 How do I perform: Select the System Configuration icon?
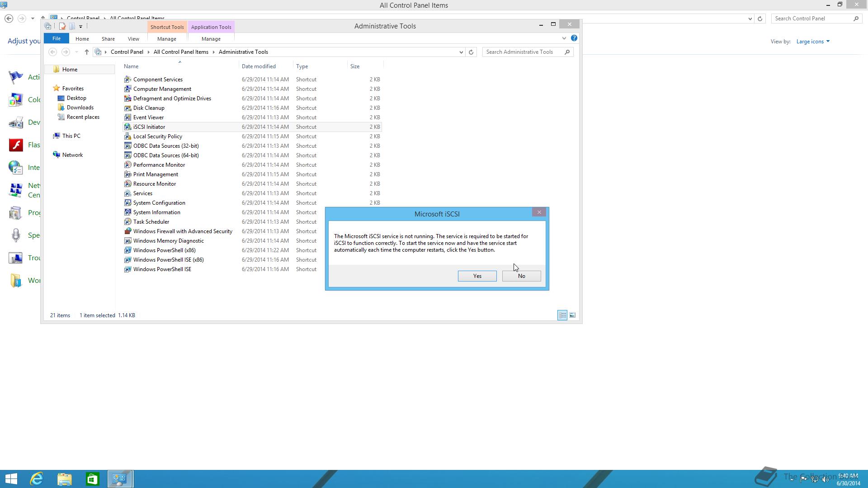click(128, 203)
